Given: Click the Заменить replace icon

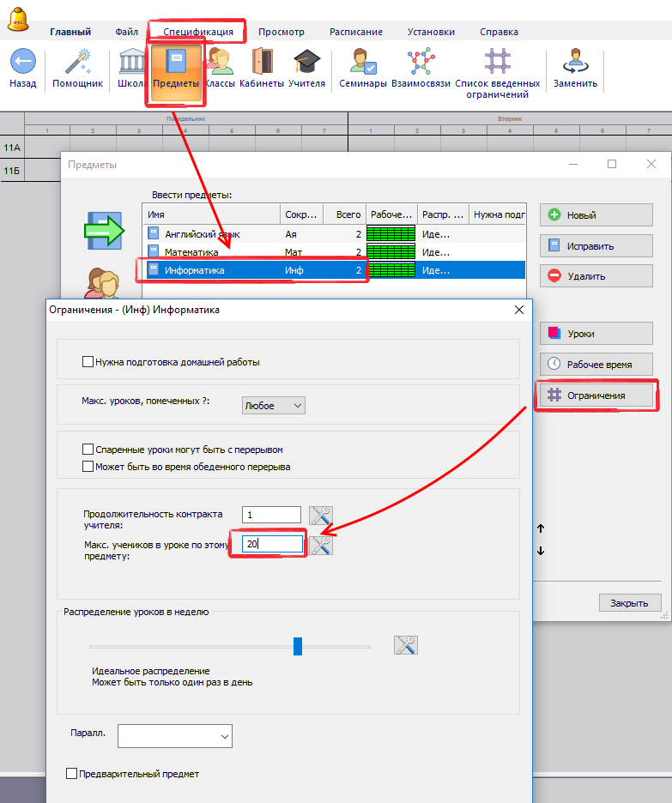Looking at the screenshot, I should point(575,63).
